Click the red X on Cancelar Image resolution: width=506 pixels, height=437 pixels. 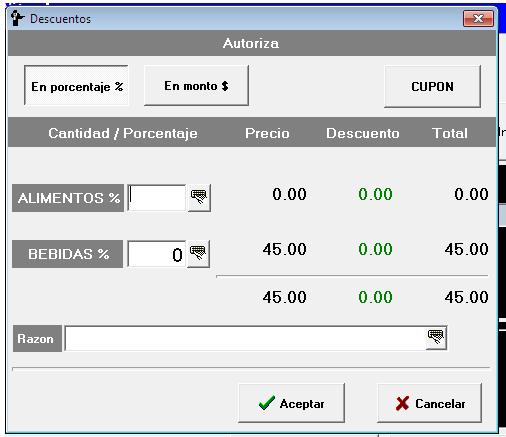click(x=402, y=403)
